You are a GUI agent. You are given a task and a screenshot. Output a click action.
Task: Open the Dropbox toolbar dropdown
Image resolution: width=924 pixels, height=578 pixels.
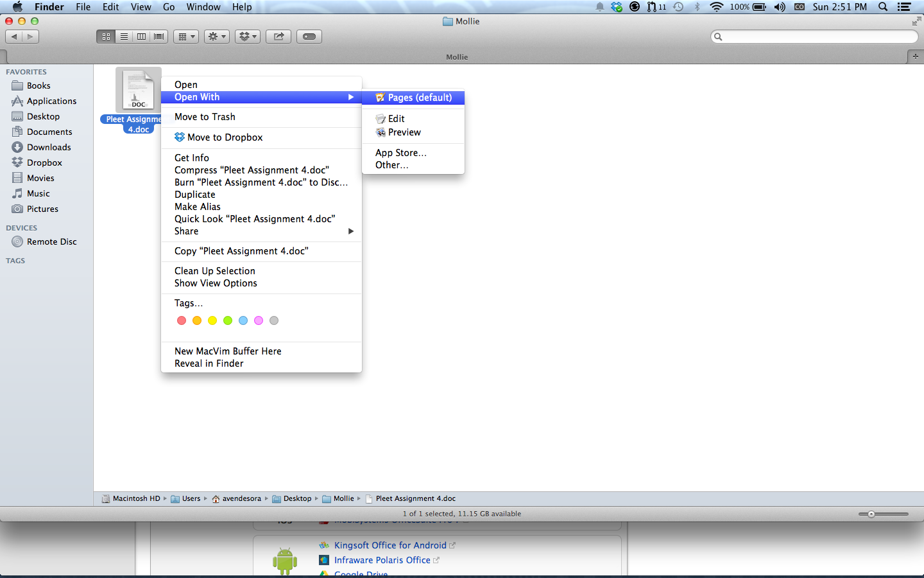click(247, 37)
